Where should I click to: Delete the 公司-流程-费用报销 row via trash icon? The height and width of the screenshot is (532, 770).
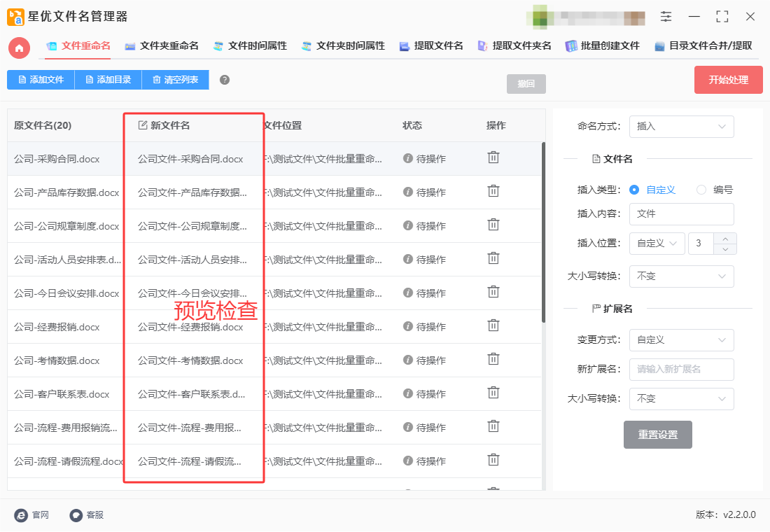click(x=493, y=426)
